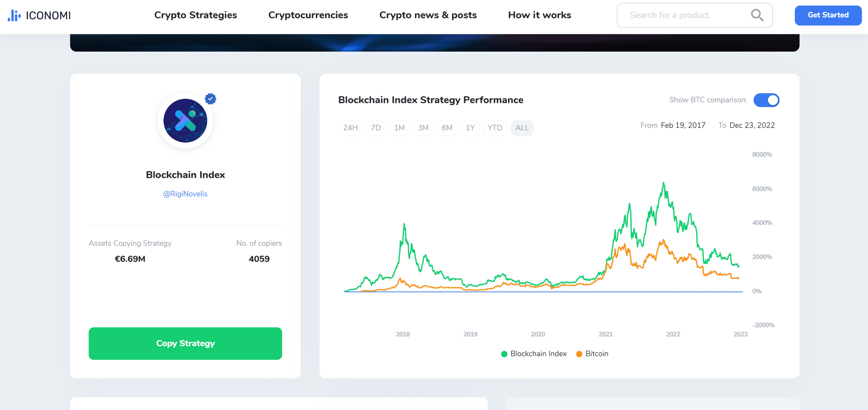Image resolution: width=868 pixels, height=410 pixels.
Task: Open the How it works page
Action: click(539, 15)
